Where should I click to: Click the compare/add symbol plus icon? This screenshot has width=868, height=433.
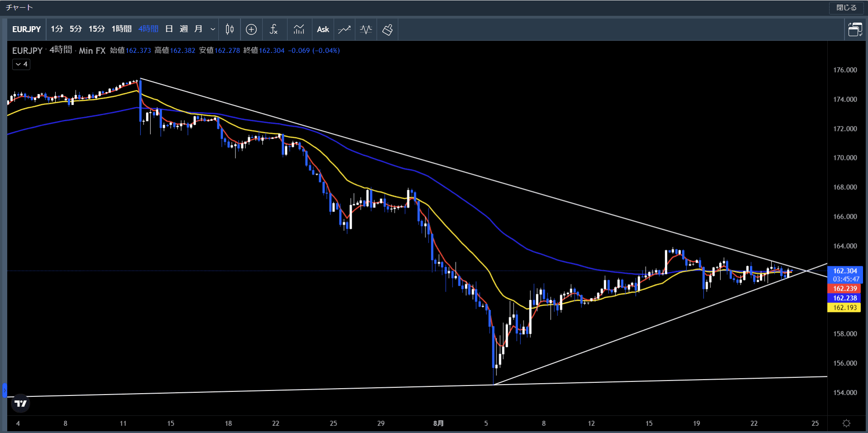pyautogui.click(x=251, y=29)
